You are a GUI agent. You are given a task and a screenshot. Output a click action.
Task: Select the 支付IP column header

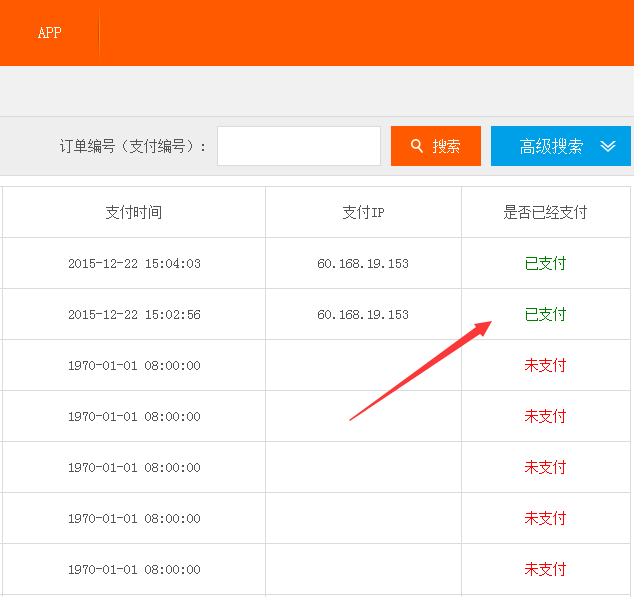pos(363,212)
